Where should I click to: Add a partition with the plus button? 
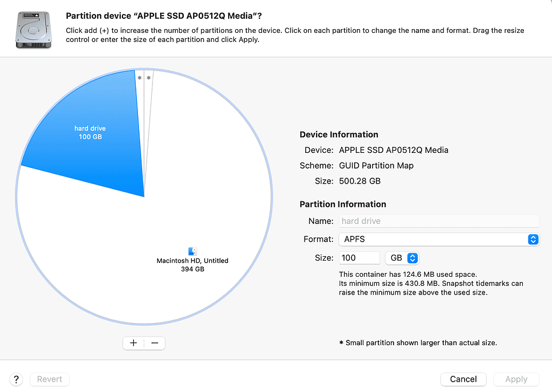(x=134, y=343)
